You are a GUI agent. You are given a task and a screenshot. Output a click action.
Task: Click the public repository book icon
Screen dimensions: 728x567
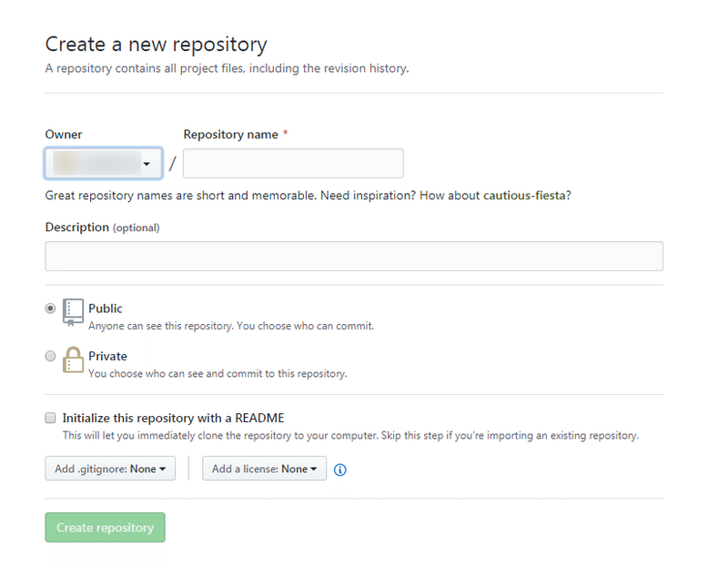73,311
